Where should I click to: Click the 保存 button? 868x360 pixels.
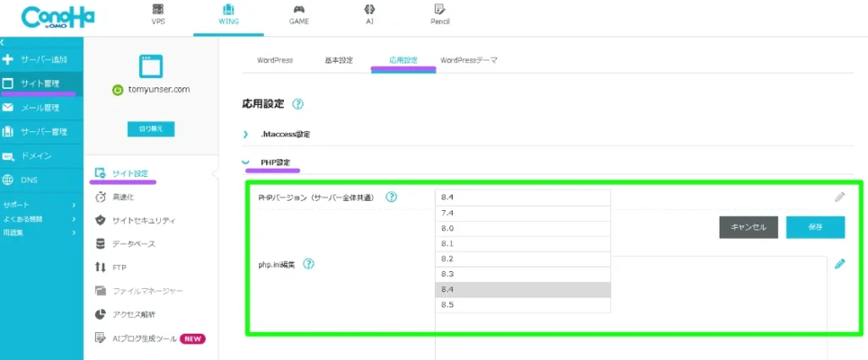(x=815, y=227)
